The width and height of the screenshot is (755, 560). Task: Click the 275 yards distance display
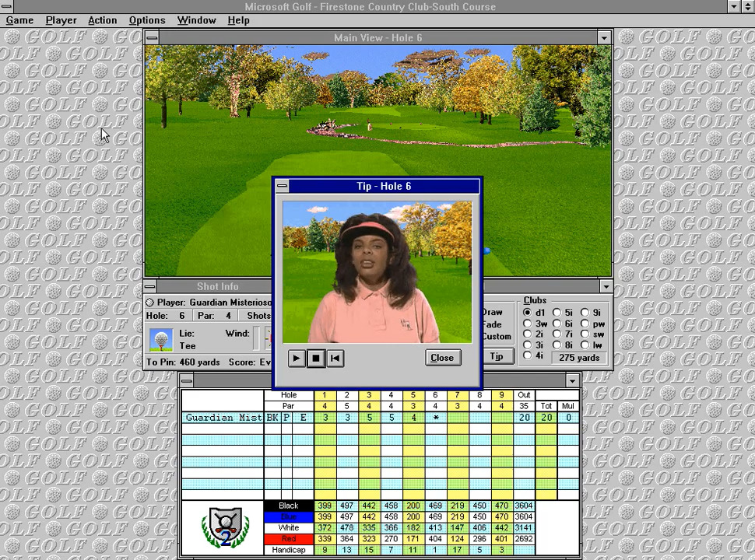coord(579,357)
